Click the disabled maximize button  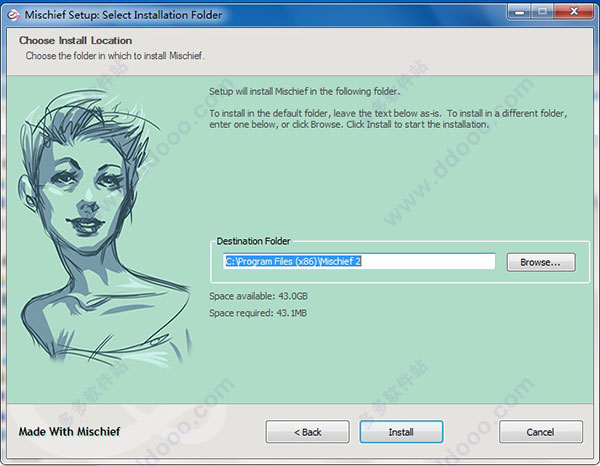542,11
